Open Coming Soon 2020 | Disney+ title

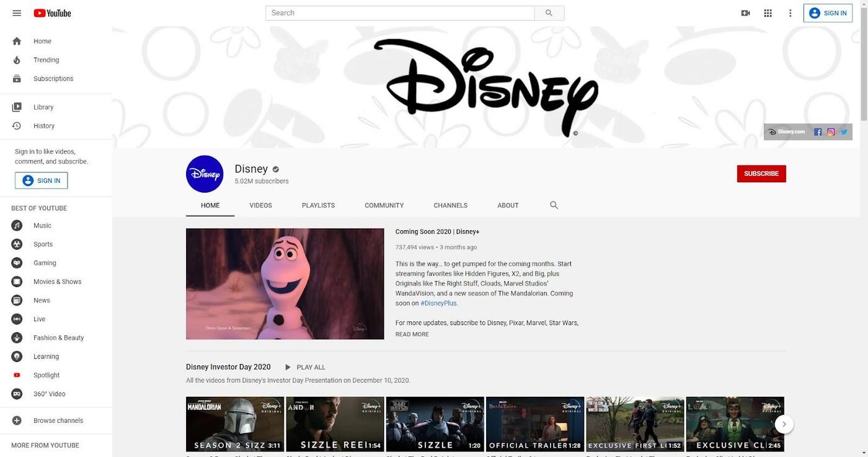(437, 232)
